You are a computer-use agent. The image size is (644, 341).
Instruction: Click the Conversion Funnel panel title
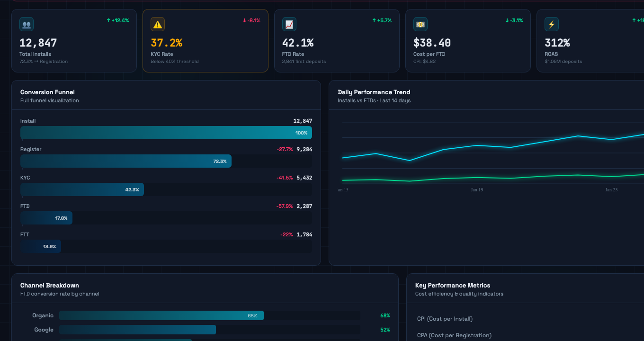tap(47, 92)
